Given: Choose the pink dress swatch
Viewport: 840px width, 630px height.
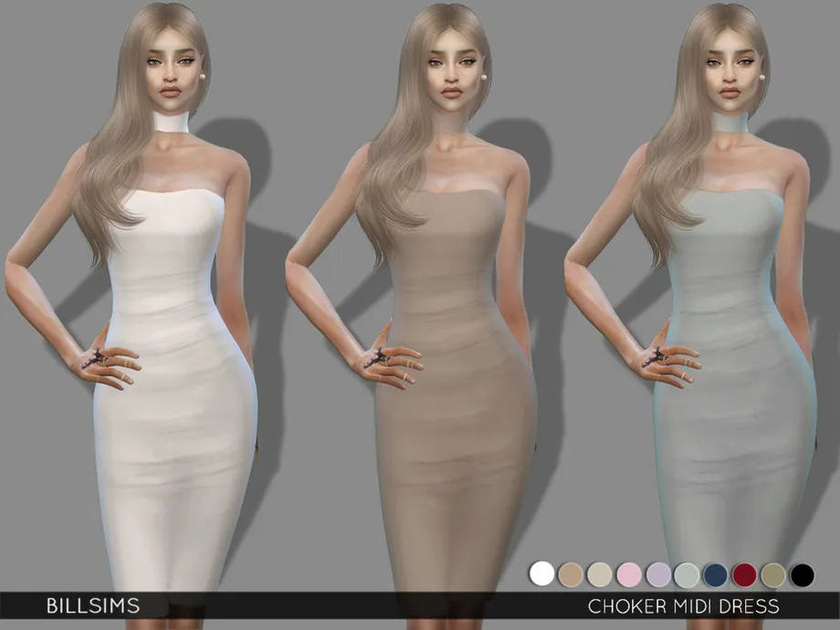Looking at the screenshot, I should click(628, 573).
